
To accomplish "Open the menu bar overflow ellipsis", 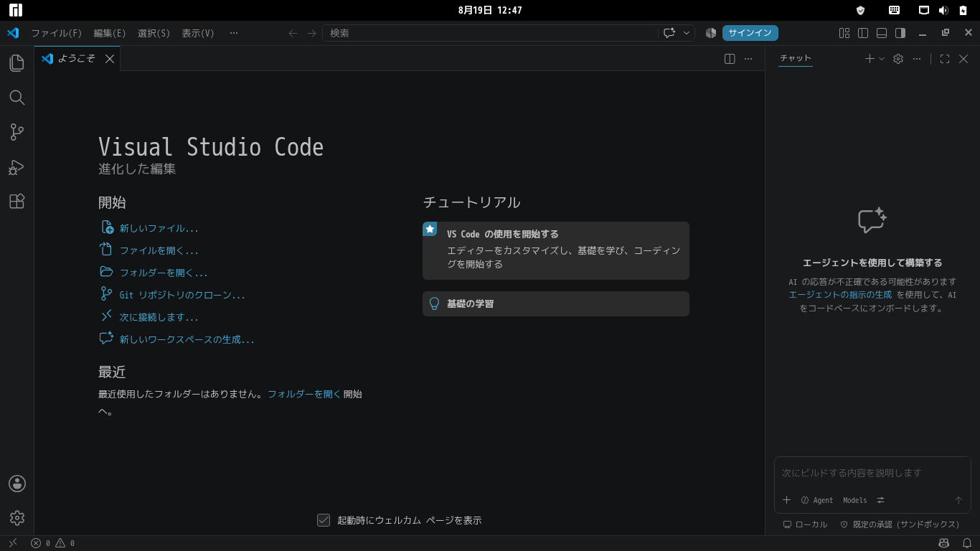I will (x=234, y=33).
